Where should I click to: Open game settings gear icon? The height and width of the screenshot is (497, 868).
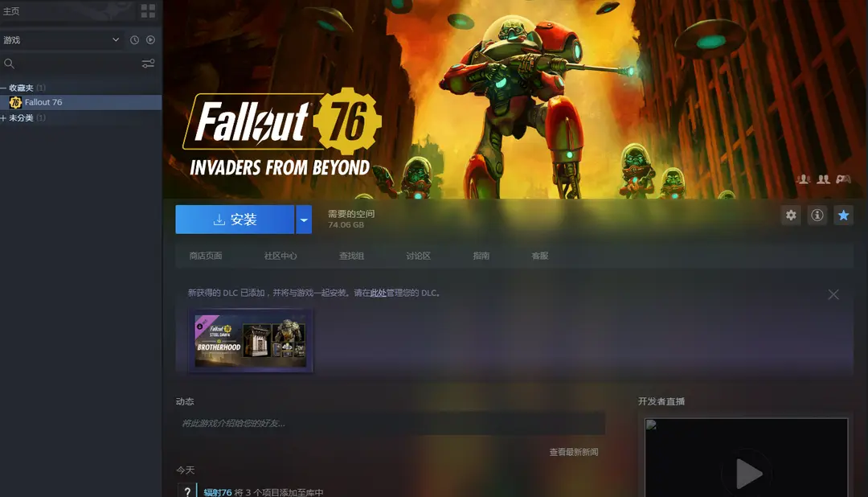pyautogui.click(x=791, y=215)
